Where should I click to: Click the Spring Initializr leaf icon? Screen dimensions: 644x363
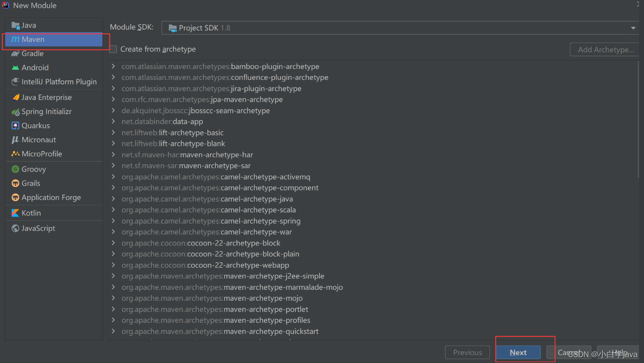(x=15, y=112)
